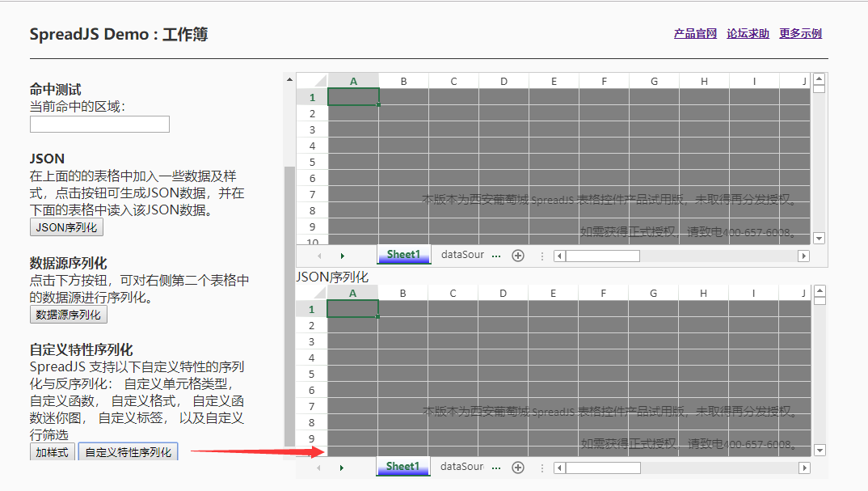Select row 8 header in top spreadsheet

click(x=312, y=210)
